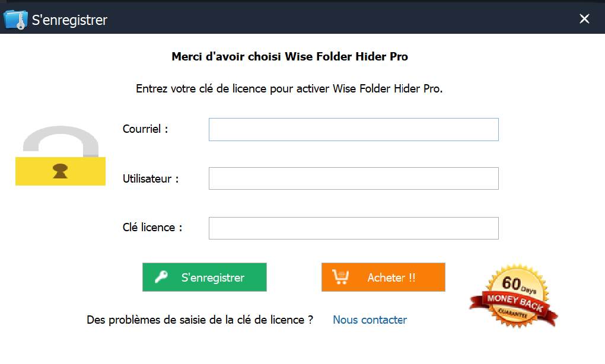Click the Utilisateur field label

pos(151,178)
